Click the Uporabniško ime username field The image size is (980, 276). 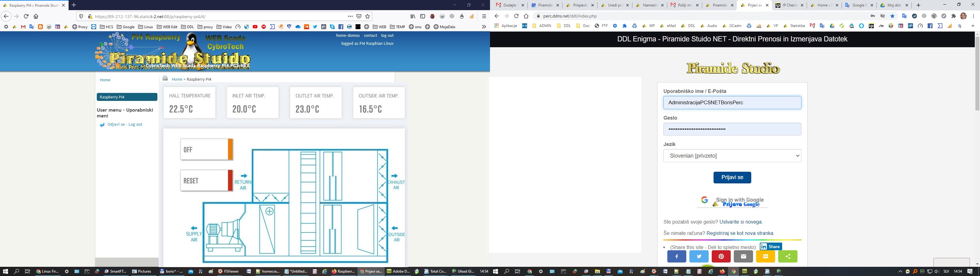point(732,102)
